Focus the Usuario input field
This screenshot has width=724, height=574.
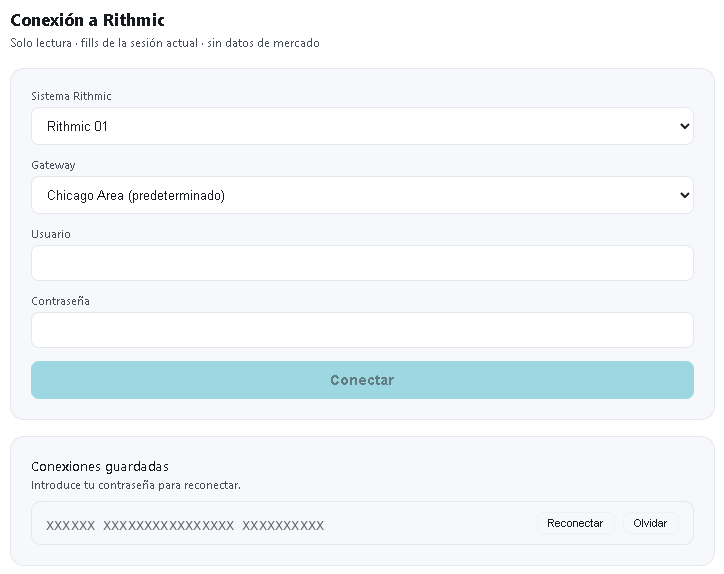coord(362,263)
